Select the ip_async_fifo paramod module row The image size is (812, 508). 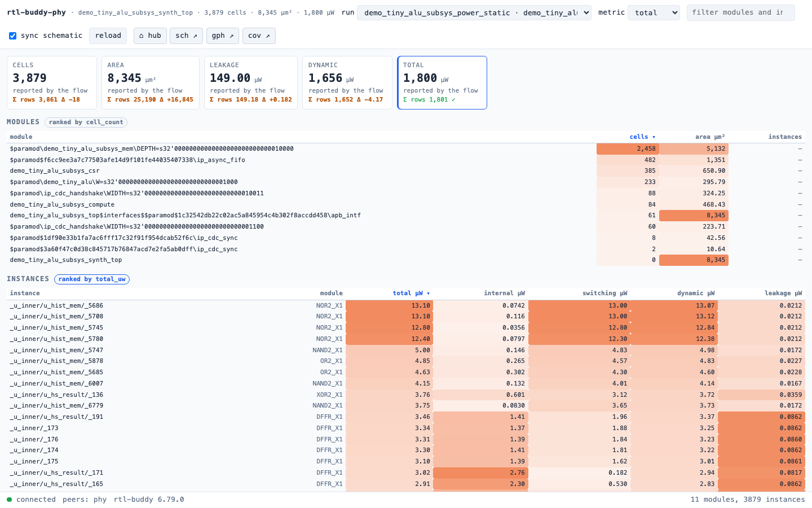coord(406,160)
